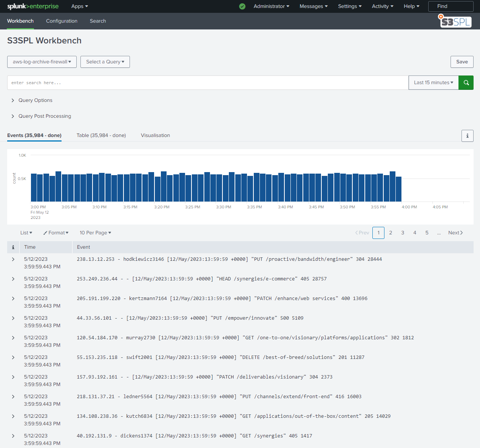This screenshot has height=448, width=480.
Task: Change results count with 10 Per Page dropdown
Action: point(95,232)
